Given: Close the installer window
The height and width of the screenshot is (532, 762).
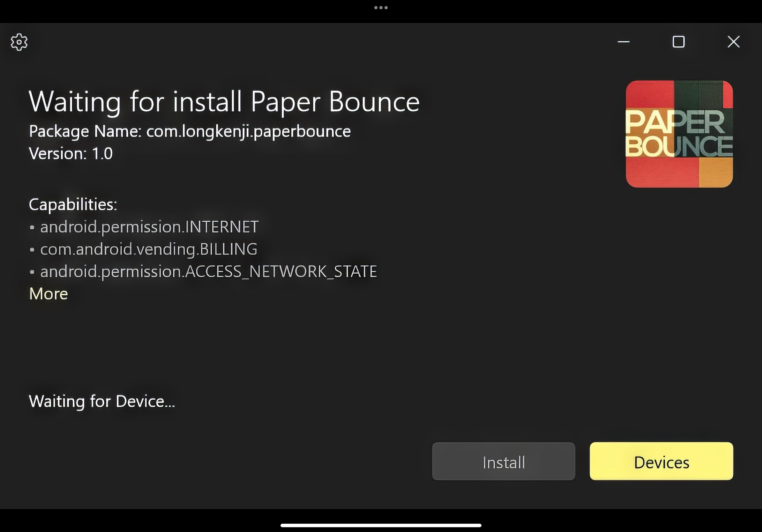Looking at the screenshot, I should [734, 42].
